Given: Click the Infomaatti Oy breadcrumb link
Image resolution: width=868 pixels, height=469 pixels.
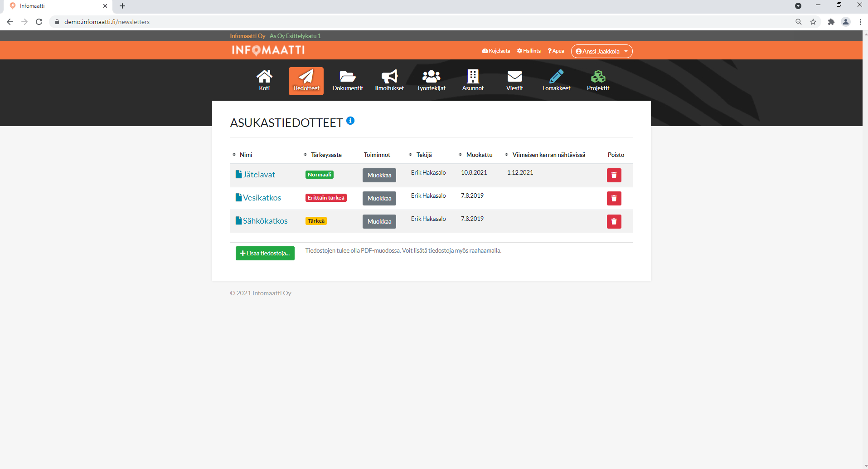Looking at the screenshot, I should [x=247, y=36].
